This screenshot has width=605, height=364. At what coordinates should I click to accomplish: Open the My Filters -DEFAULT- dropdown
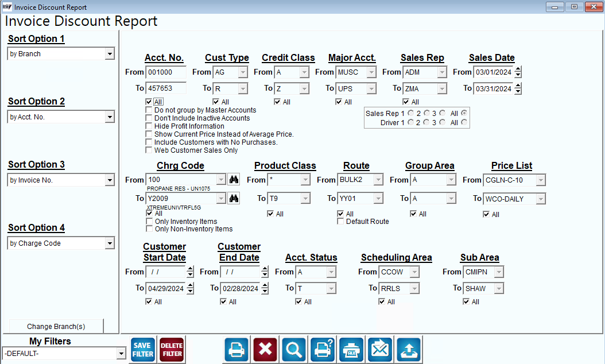tap(121, 353)
